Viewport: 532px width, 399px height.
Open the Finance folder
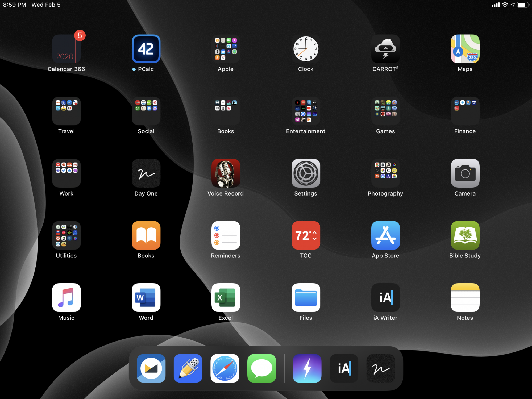click(x=465, y=111)
